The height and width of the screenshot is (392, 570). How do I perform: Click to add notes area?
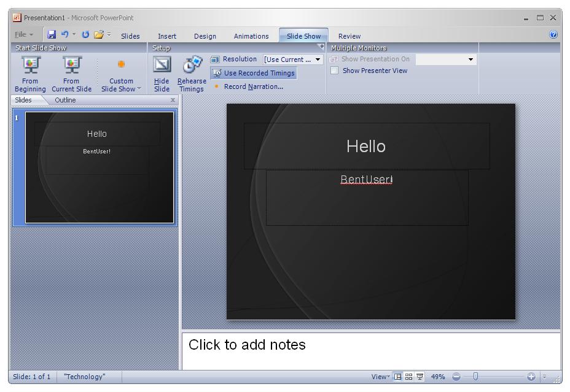click(x=371, y=350)
